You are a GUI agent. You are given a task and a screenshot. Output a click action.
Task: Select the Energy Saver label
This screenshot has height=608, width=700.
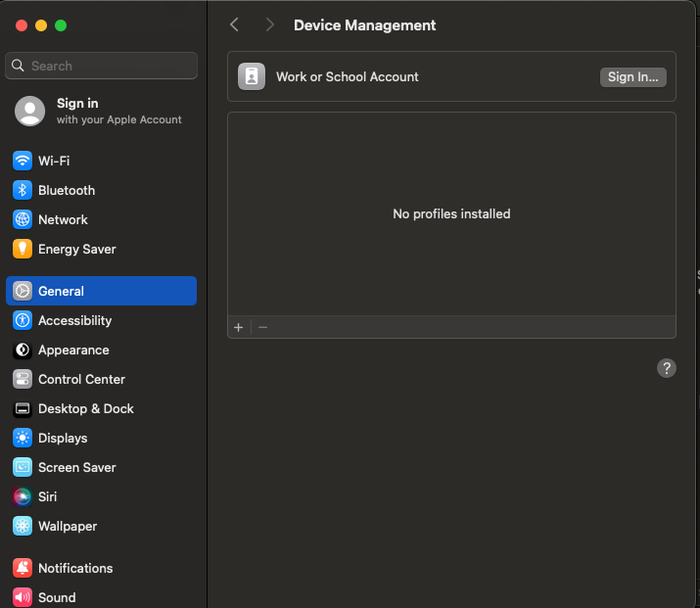click(x=77, y=249)
